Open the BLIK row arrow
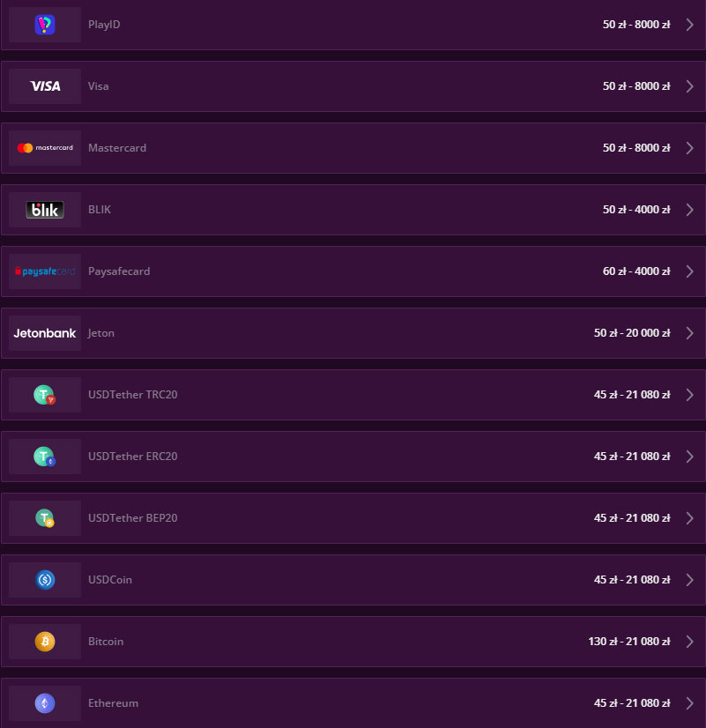Viewport: 706px width, 728px height. pyautogui.click(x=690, y=210)
